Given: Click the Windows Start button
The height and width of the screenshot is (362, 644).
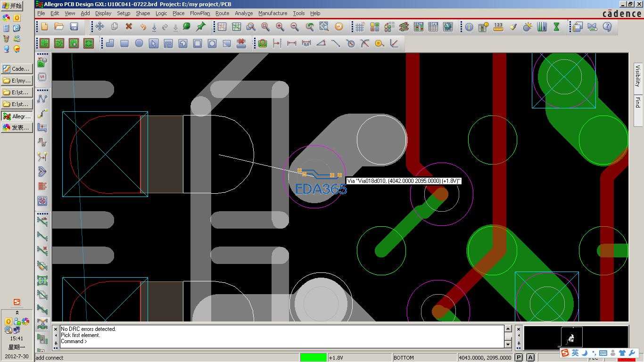Looking at the screenshot, I should pyautogui.click(x=12, y=6).
